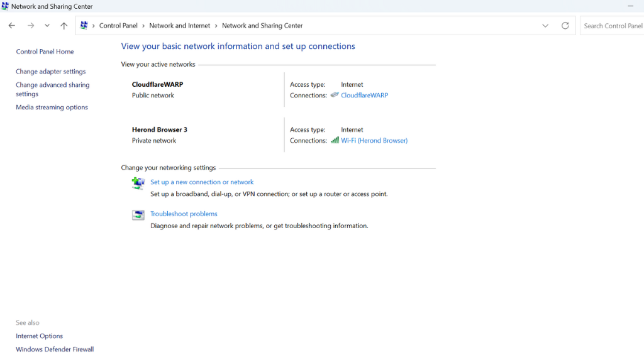The width and height of the screenshot is (644, 362).
Task: Select the CloudflareWARP network name text
Action: (157, 84)
